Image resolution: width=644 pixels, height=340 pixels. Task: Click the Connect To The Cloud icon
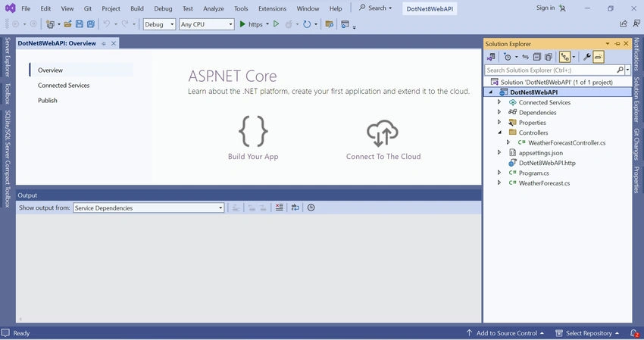[383, 133]
